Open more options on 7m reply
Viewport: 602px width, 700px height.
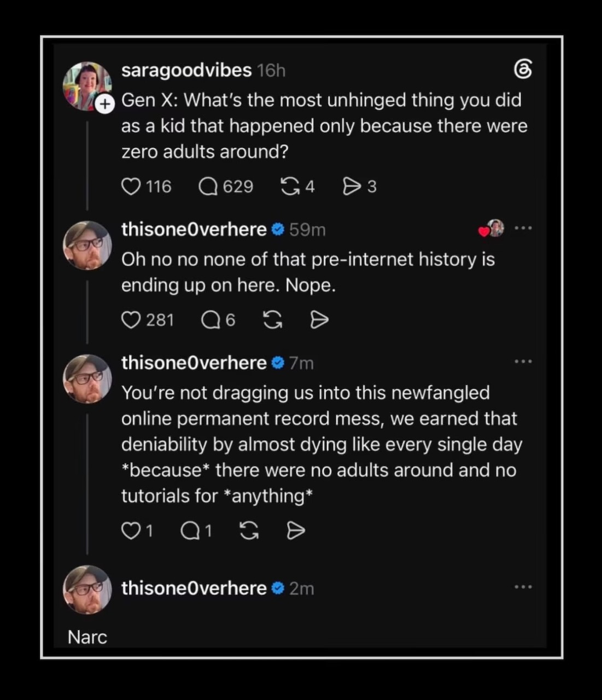click(x=523, y=361)
